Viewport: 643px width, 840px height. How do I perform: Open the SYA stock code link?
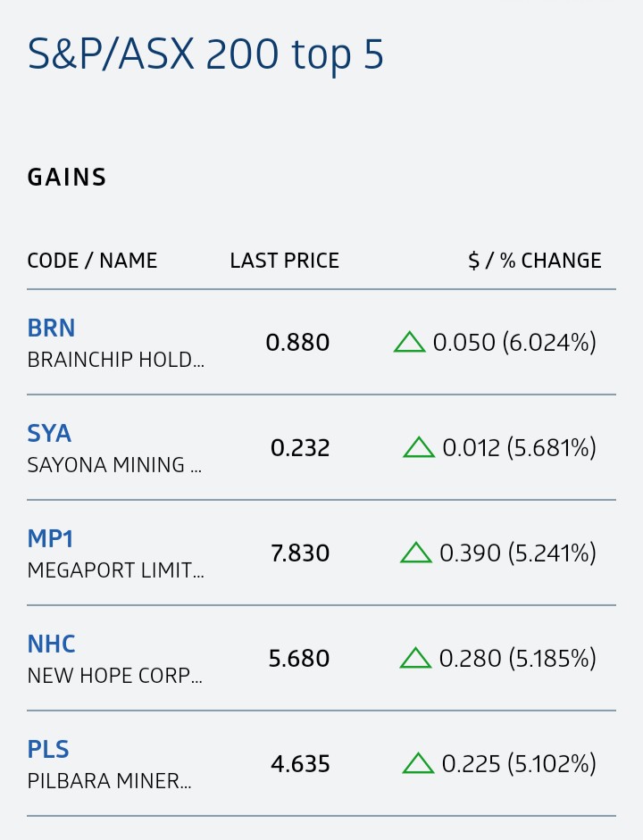tap(49, 434)
